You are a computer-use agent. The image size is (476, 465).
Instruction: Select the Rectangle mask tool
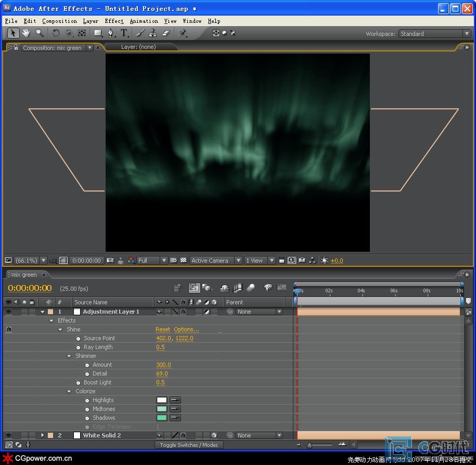(98, 33)
